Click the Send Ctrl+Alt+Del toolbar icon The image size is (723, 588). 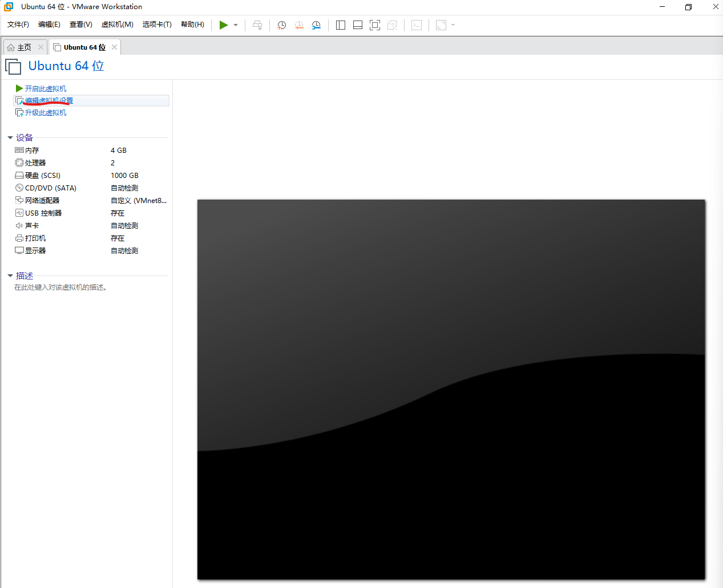coord(257,25)
